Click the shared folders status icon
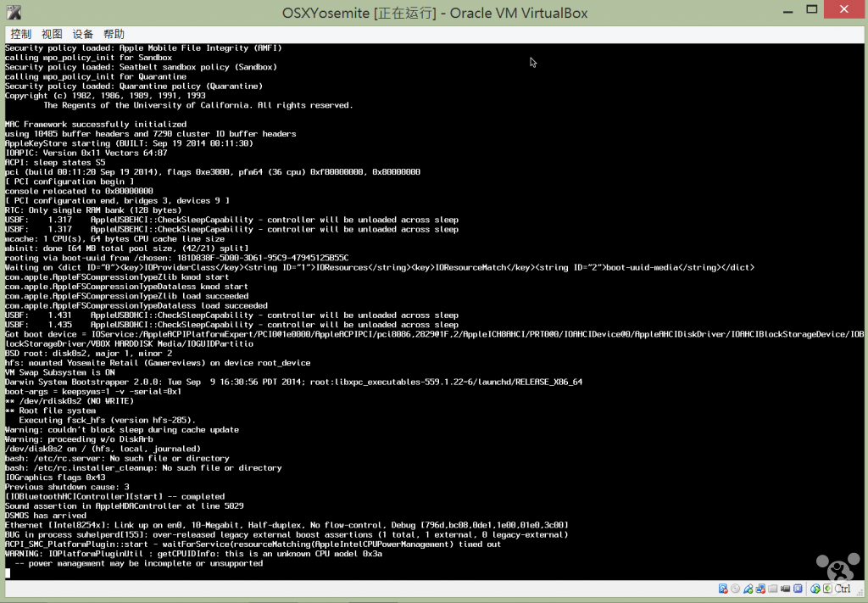The width and height of the screenshot is (868, 603). tap(773, 589)
